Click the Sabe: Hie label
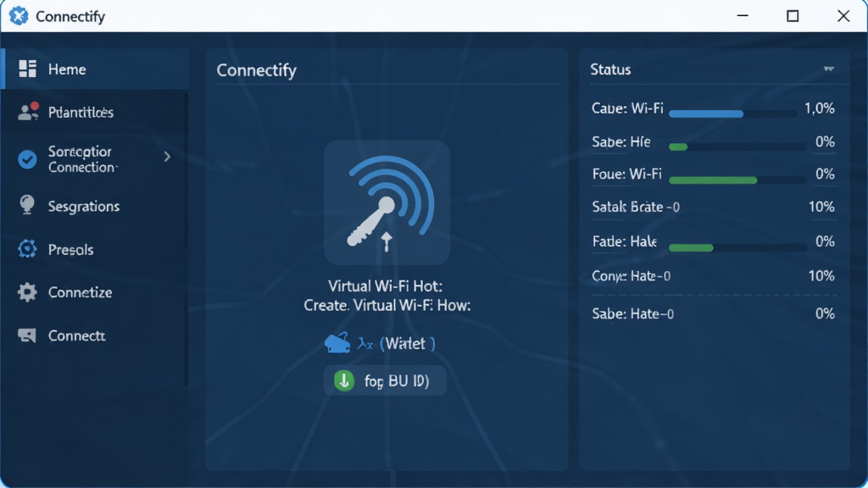 coord(621,141)
